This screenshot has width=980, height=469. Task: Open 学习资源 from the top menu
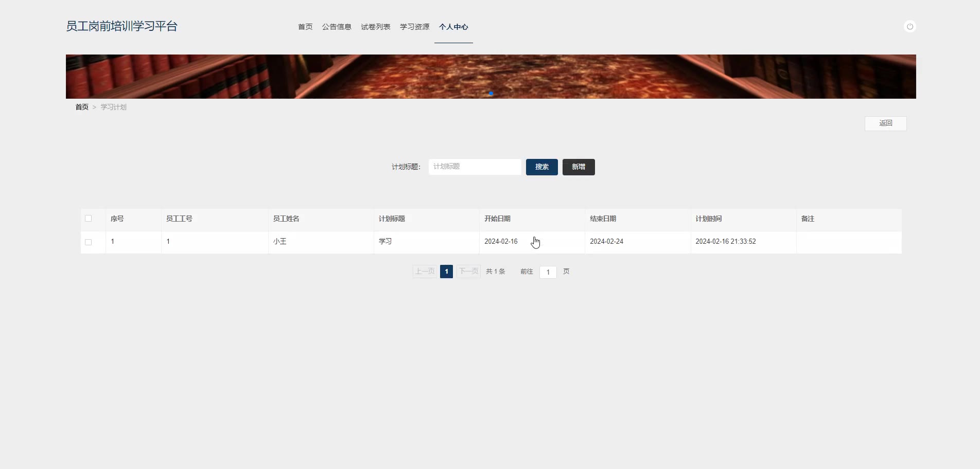[x=414, y=27]
